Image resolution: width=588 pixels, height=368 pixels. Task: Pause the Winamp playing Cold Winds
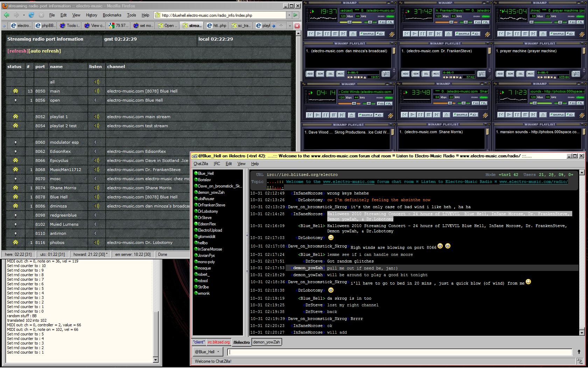326,115
